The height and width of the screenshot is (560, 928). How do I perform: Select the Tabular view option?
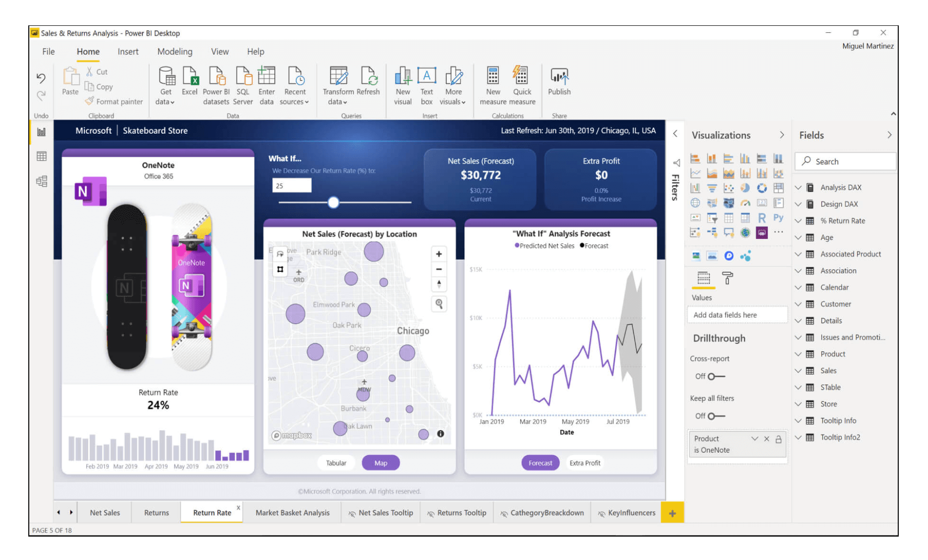pos(336,463)
